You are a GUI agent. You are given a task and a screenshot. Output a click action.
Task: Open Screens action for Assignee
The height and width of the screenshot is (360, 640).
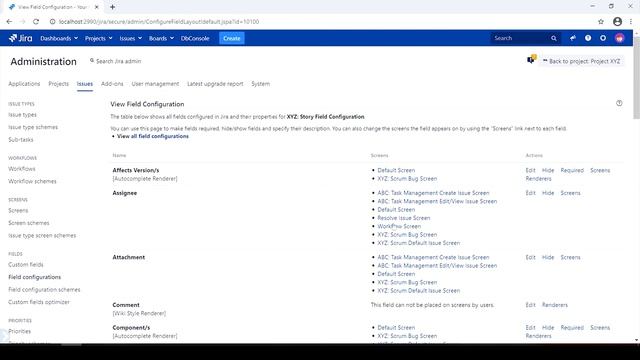570,193
